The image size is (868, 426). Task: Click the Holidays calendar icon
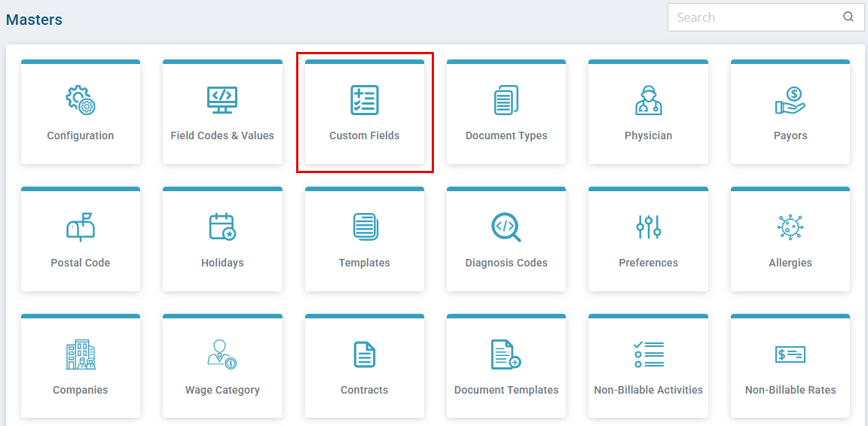(x=222, y=227)
